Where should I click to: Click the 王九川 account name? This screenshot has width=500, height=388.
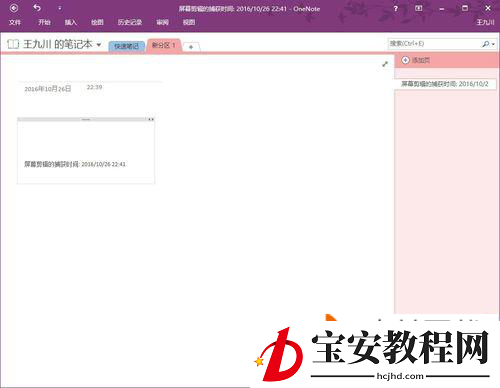coord(485,22)
